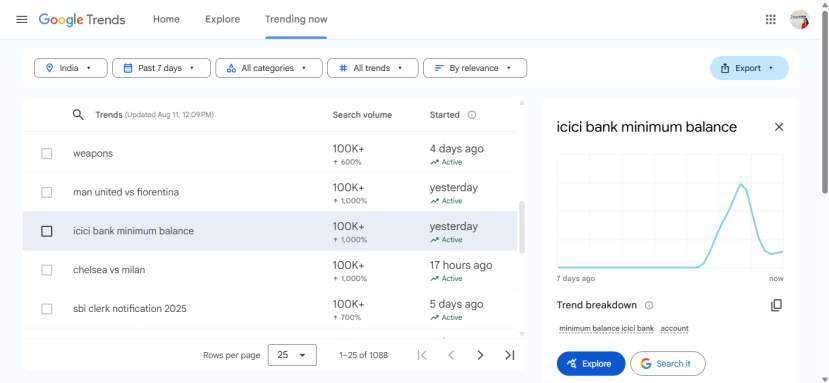Click the 1–25 of 1088 pagination text
This screenshot has width=829, height=383.
pyautogui.click(x=363, y=355)
